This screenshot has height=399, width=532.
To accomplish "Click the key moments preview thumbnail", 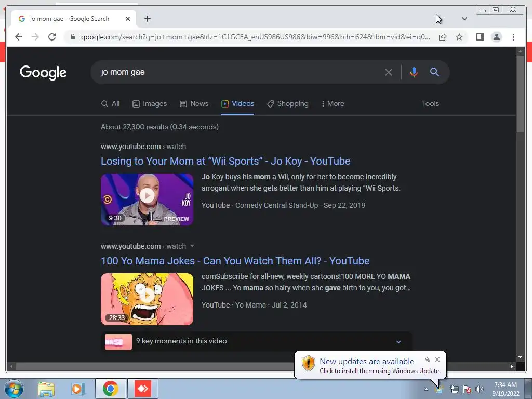I will tap(118, 342).
